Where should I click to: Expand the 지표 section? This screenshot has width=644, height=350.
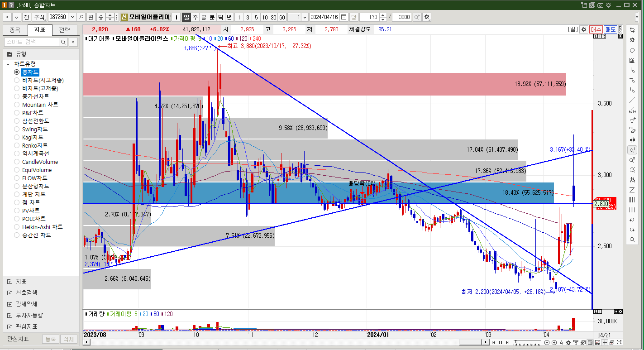point(10,281)
